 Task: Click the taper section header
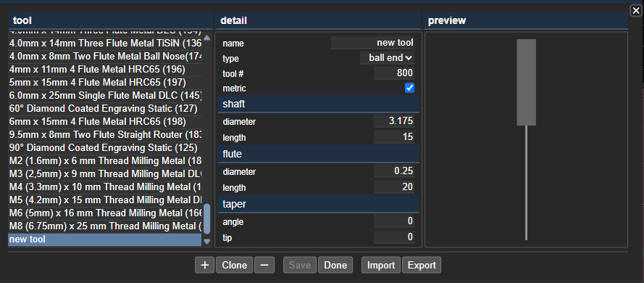pos(319,204)
